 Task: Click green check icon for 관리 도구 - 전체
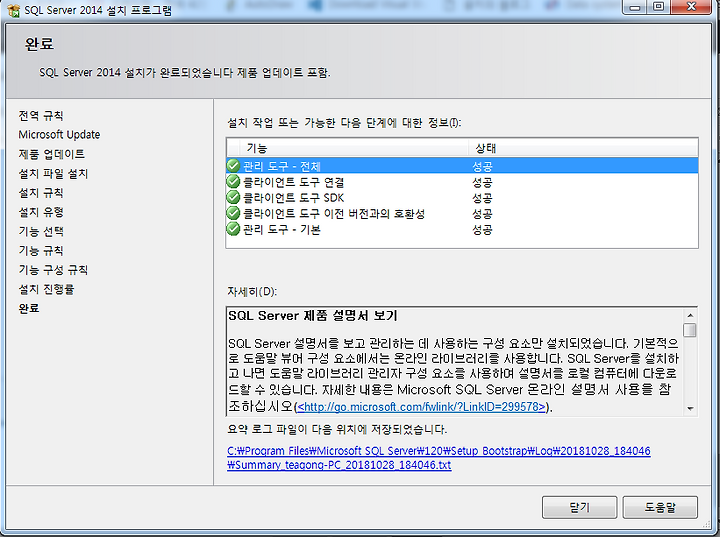click(233, 165)
